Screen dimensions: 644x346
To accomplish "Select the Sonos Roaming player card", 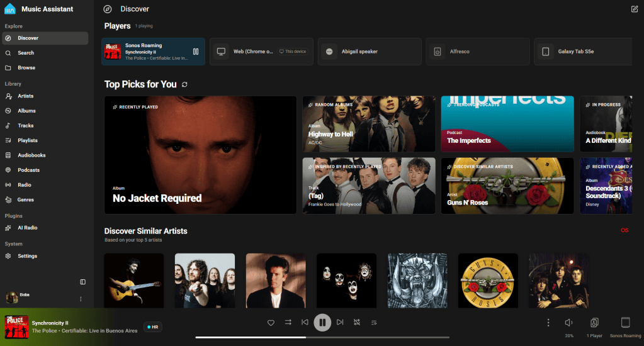I will (153, 52).
